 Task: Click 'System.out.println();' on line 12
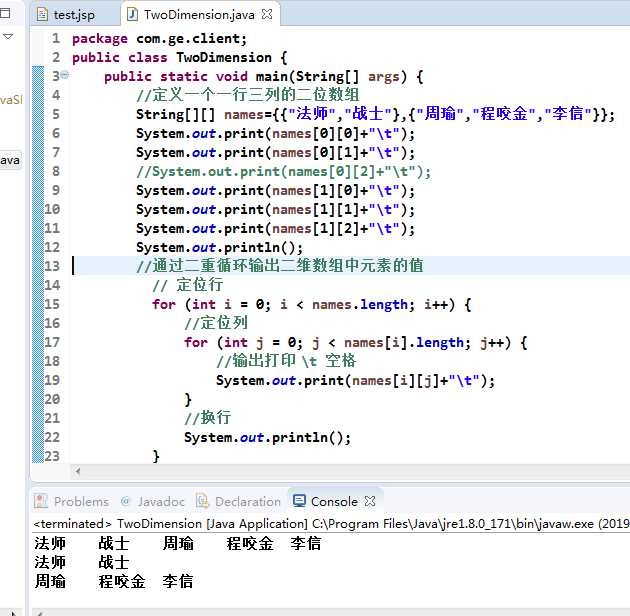[x=219, y=248]
